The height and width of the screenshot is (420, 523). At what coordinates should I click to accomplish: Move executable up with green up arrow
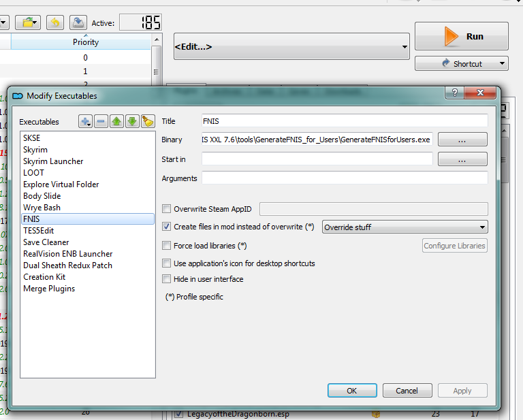(x=116, y=121)
